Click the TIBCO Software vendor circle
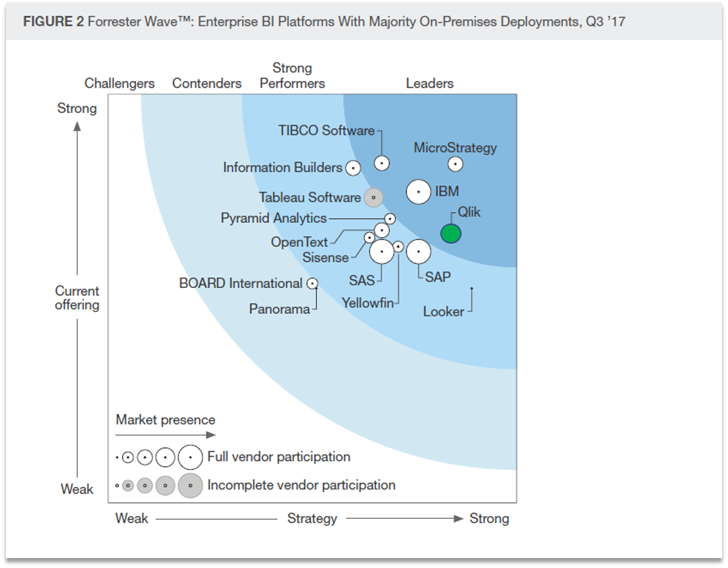The width and height of the screenshot is (728, 568). [x=382, y=163]
